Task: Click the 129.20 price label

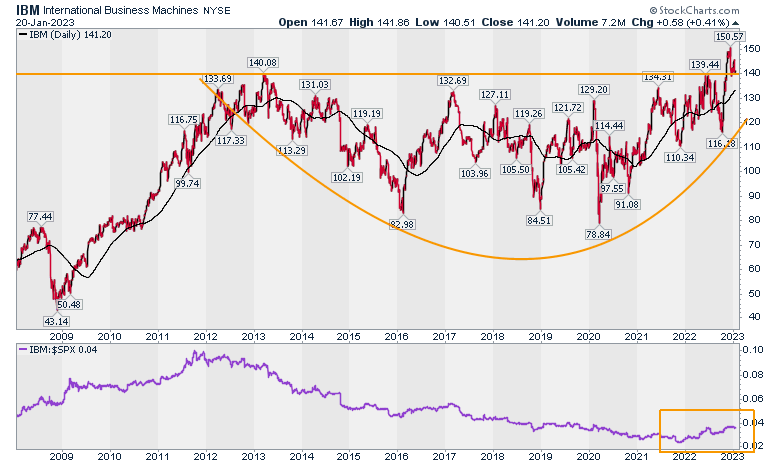Action: coord(593,90)
